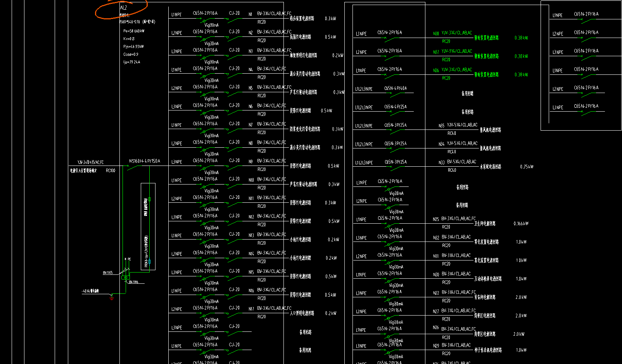Select the BV-5X4/CL,AB,AC cable text of N83
The image size is (622, 364).
(x=461, y=162)
